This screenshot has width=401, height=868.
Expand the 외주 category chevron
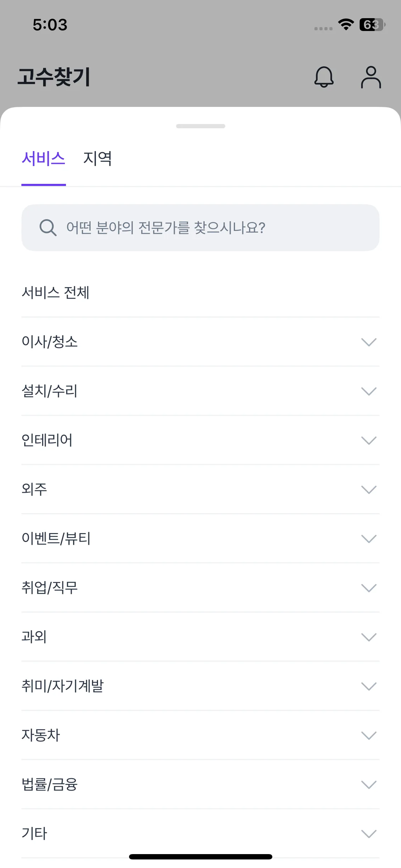pos(369,490)
